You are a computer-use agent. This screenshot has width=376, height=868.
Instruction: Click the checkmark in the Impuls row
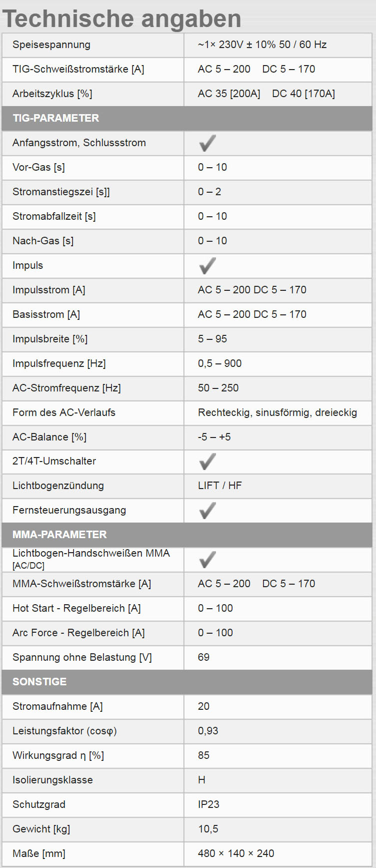tap(207, 266)
